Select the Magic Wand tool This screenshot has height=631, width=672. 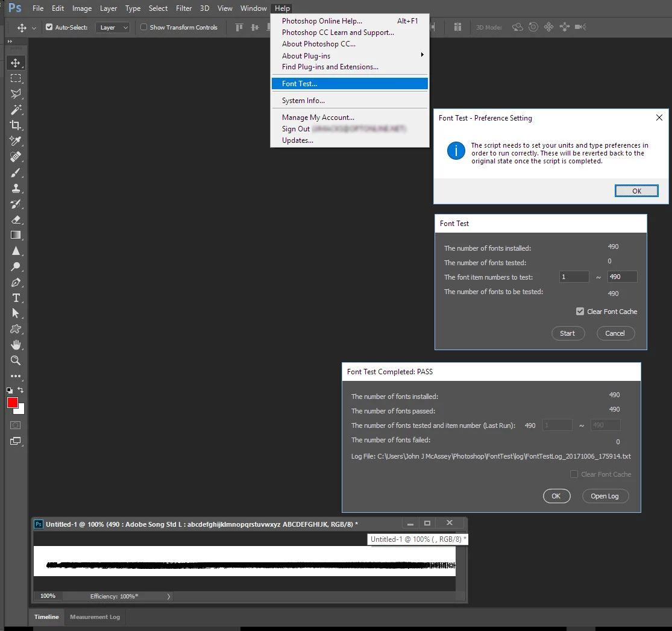pyautogui.click(x=16, y=110)
